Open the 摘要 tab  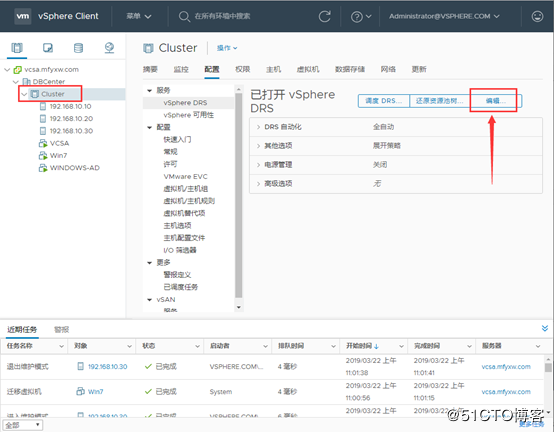[x=150, y=69]
